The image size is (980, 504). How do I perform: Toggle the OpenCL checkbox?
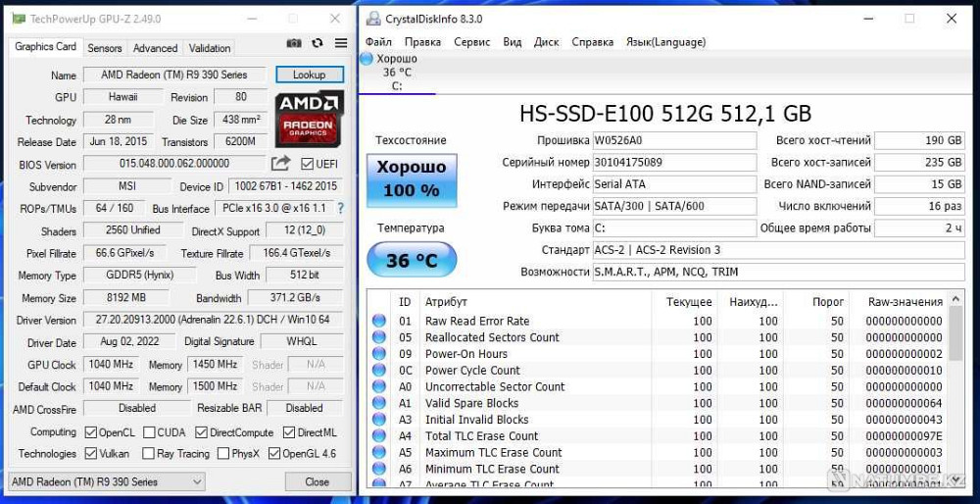(90, 432)
